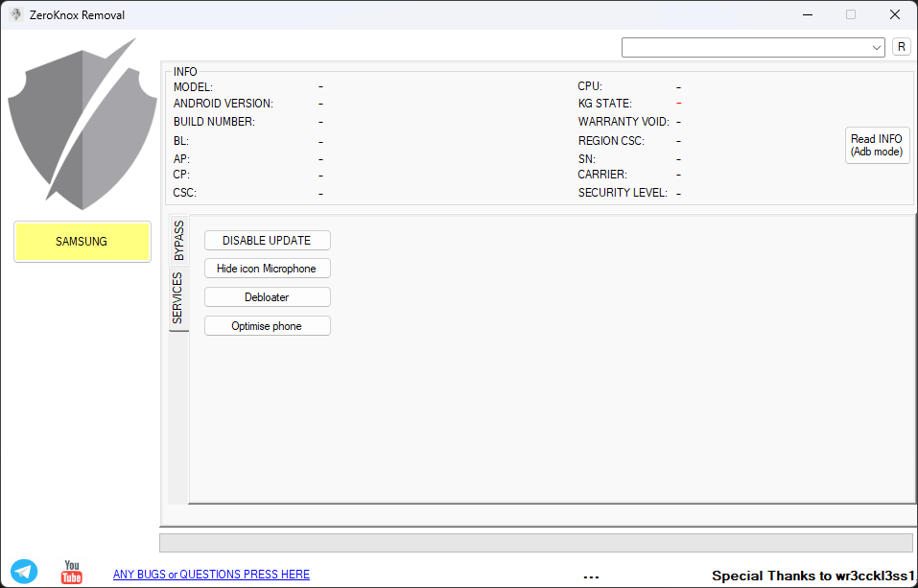Screen dimensions: 918x588
Task: Click Hide icon Microphone
Action: point(267,268)
